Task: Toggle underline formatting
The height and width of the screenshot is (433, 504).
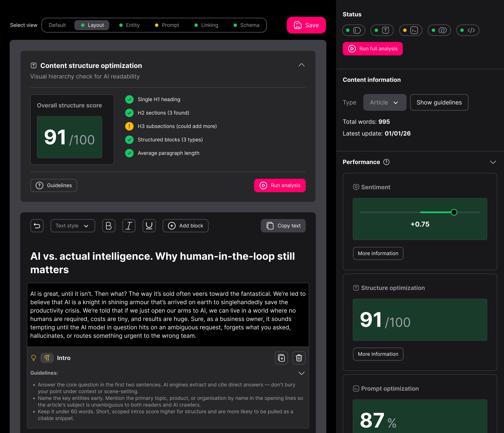Action: click(x=149, y=226)
